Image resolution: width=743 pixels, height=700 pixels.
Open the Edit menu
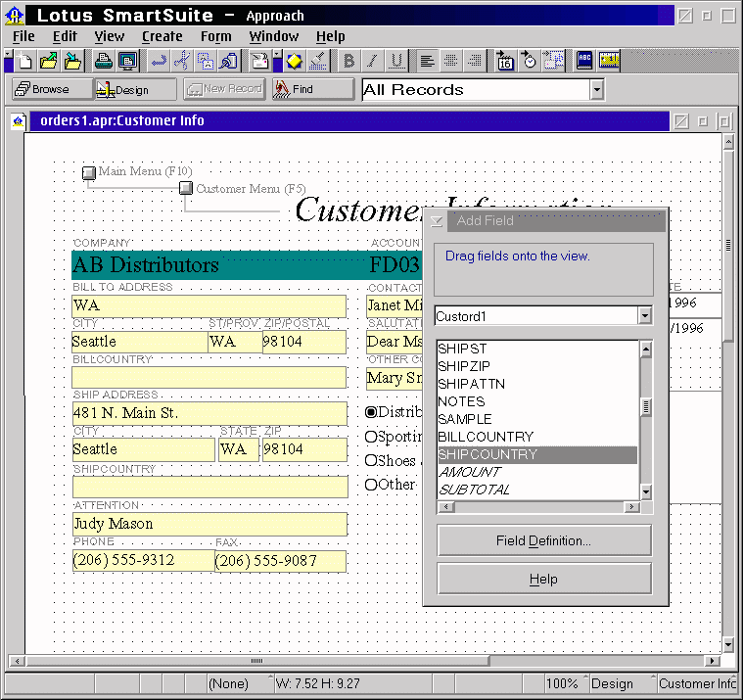click(65, 36)
